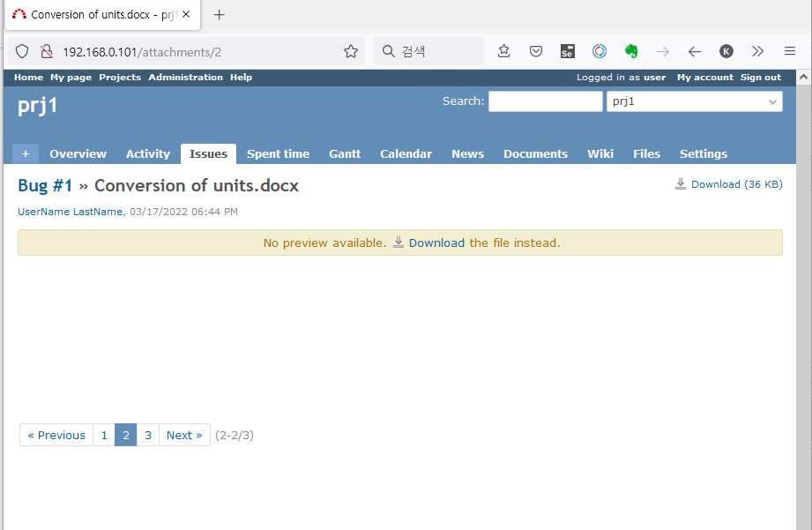This screenshot has height=530, width=812.
Task: Open the Administration menu
Action: pos(185,77)
